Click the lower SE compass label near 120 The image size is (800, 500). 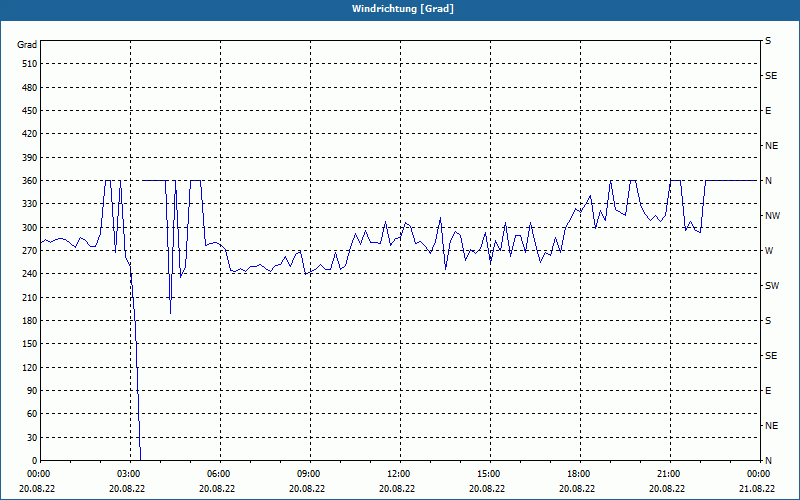771,356
